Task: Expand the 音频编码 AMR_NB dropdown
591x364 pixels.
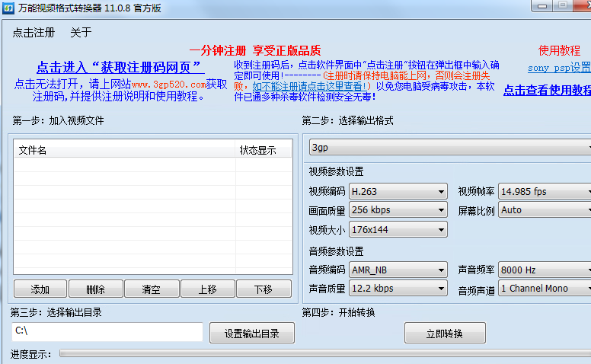Action: [398, 270]
